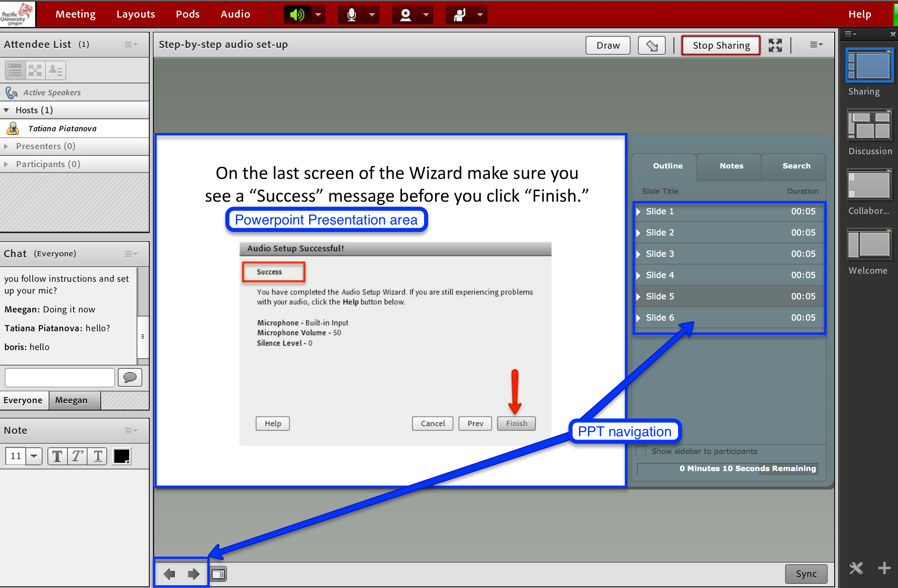This screenshot has width=898, height=588.
Task: Click the fullscreen/maximize sharing icon
Action: tap(776, 45)
